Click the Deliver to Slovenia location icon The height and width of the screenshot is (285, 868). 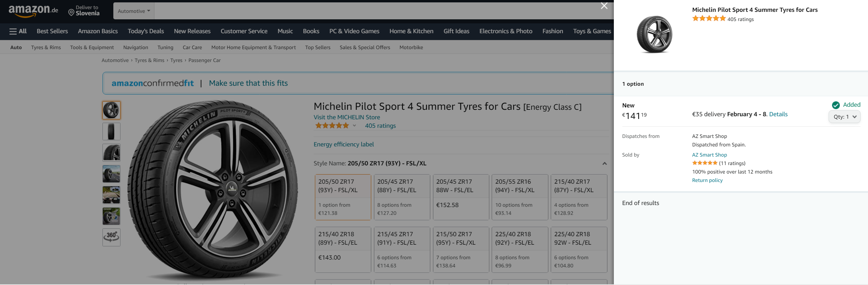71,13
